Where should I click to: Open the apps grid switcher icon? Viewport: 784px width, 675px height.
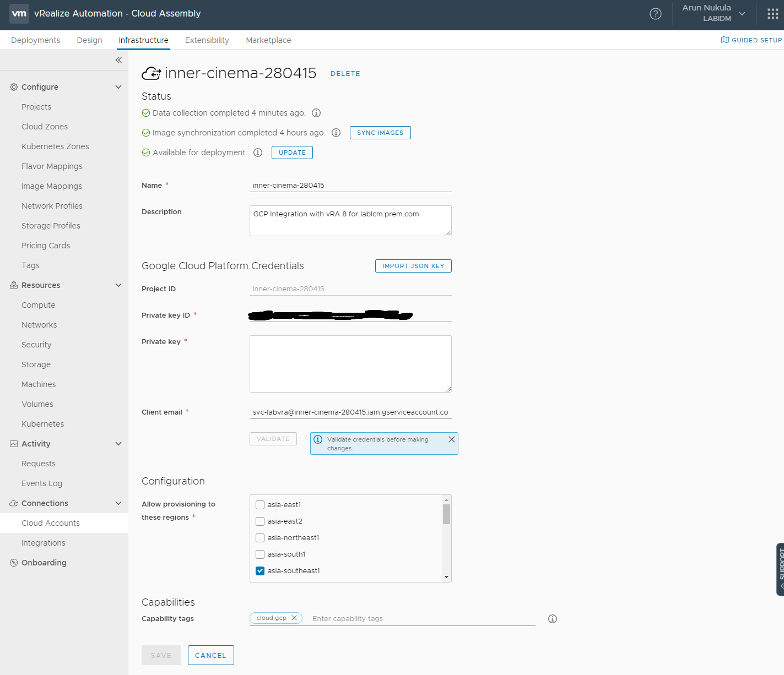(773, 14)
